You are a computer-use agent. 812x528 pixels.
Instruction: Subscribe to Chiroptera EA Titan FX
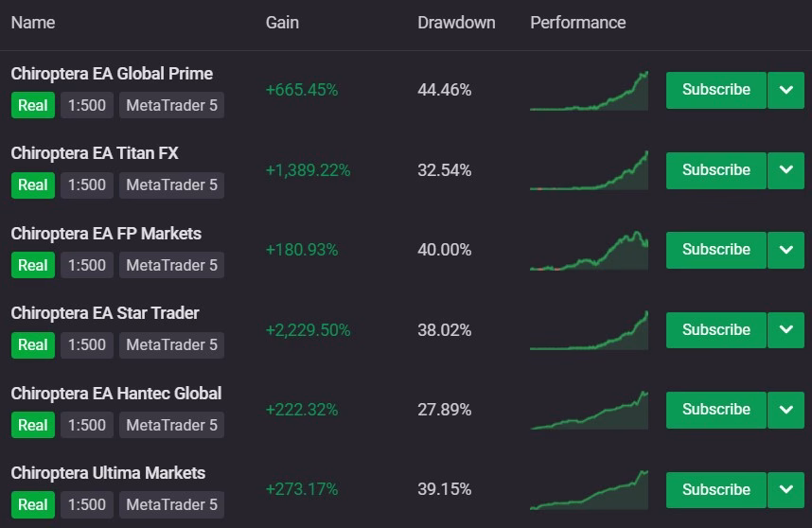(715, 170)
